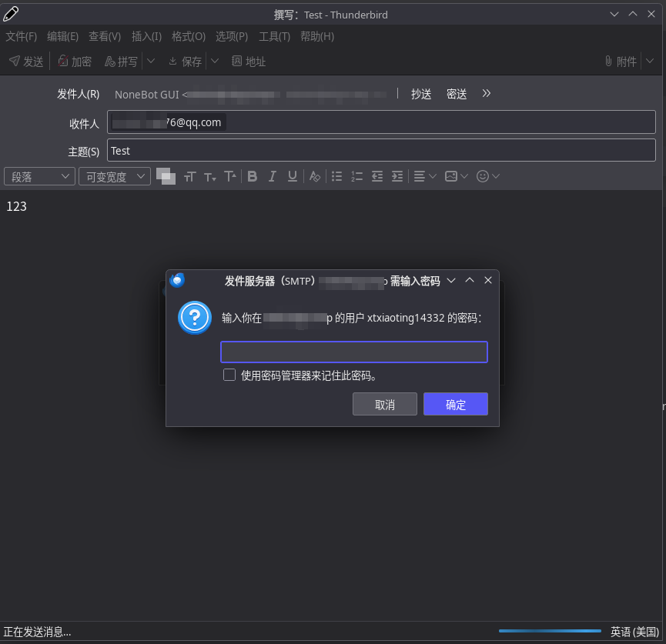Screen dimensions: 666x644
Task: Toggle italic text formatting
Action: (x=272, y=176)
